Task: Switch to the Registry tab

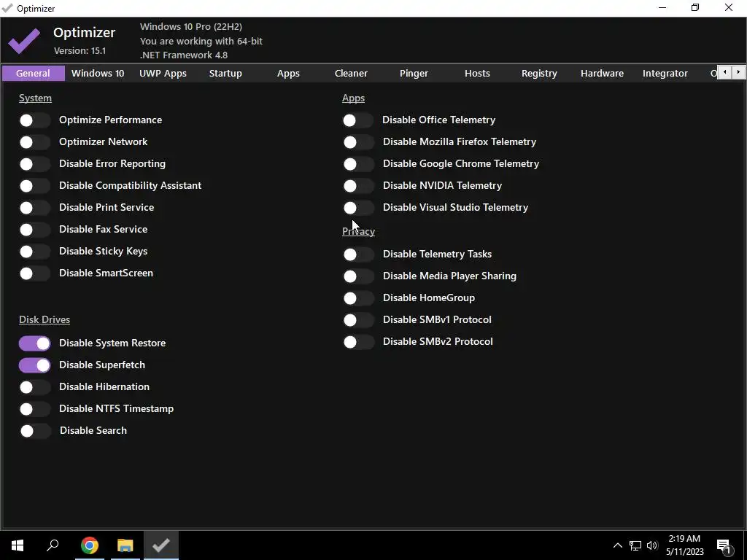Action: click(539, 74)
